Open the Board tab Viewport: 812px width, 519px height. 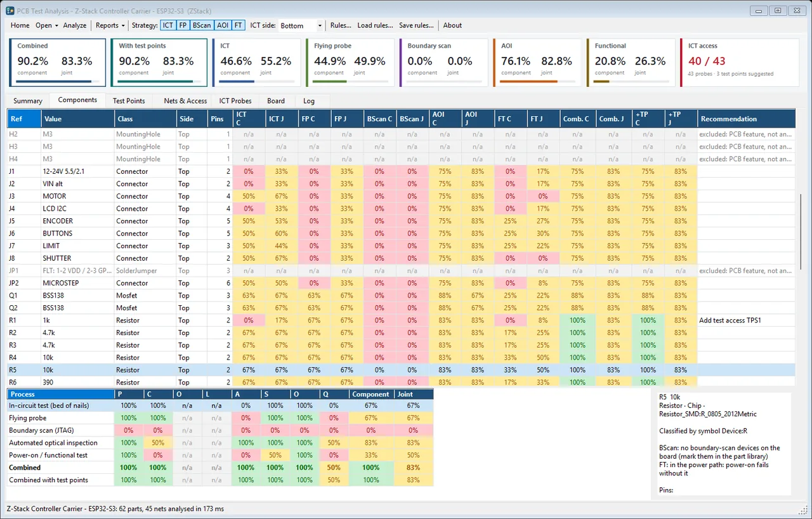[x=276, y=101]
